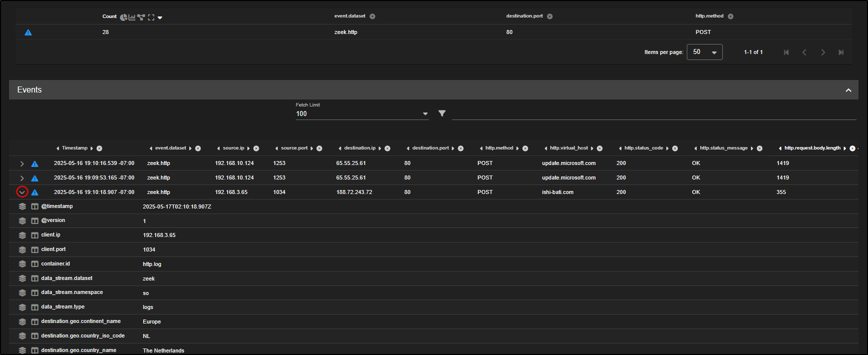
Task: Remove http.method column from groupings table
Action: pyautogui.click(x=730, y=16)
